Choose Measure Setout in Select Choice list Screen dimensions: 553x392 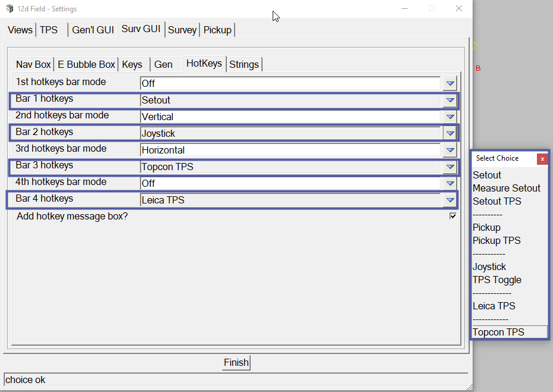coord(507,188)
